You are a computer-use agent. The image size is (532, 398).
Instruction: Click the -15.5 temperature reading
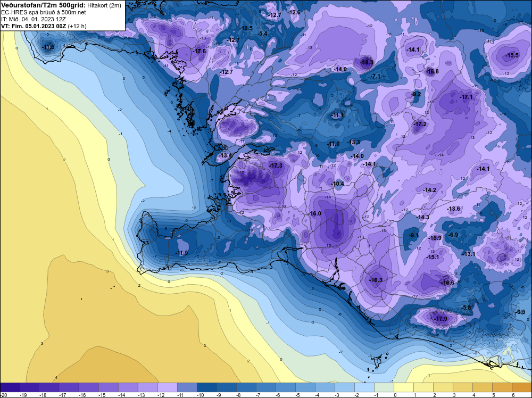coord(512,55)
